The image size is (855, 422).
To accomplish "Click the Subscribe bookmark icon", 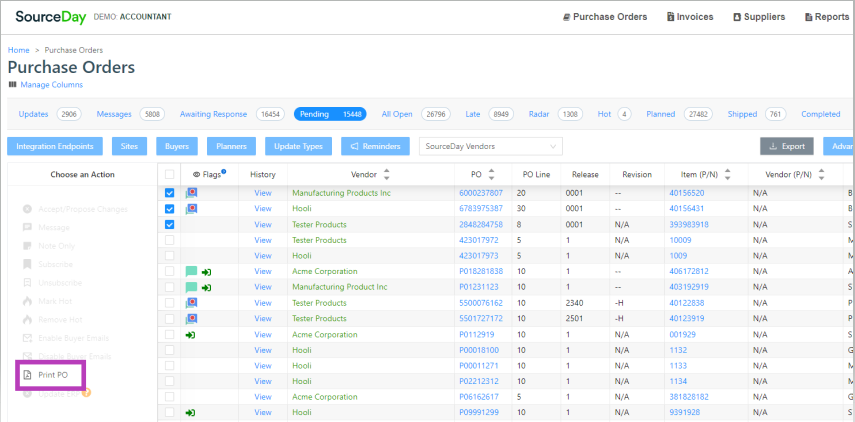I will tap(27, 264).
